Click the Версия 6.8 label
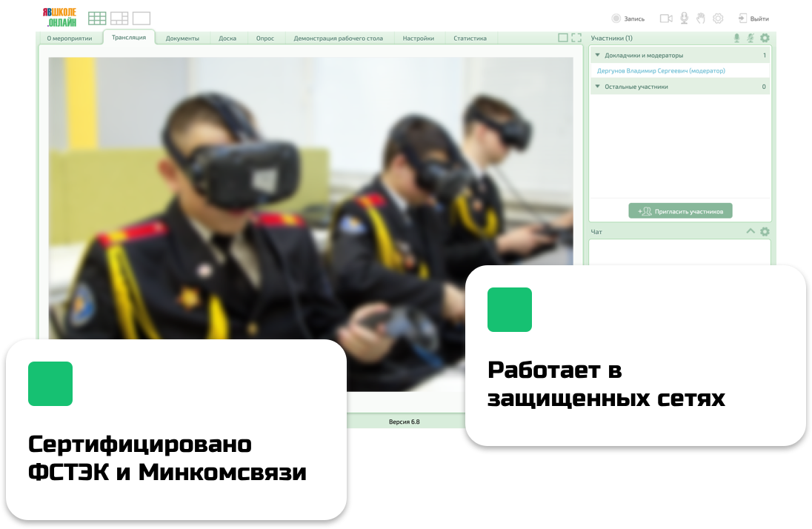The height and width of the screenshot is (529, 812). 405,422
